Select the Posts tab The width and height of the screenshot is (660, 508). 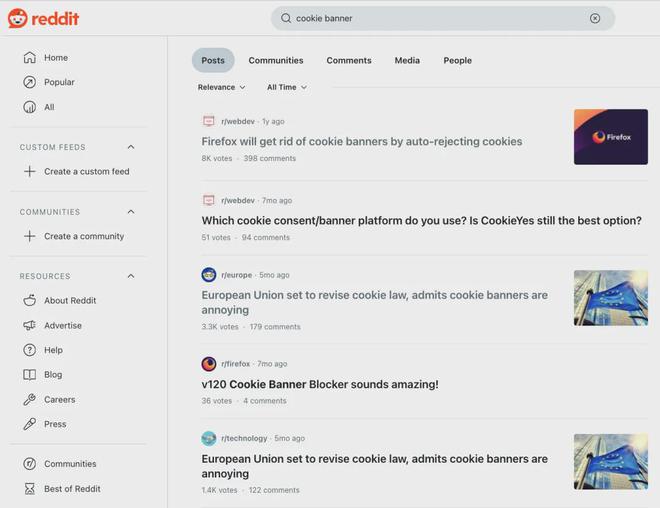[x=213, y=60]
